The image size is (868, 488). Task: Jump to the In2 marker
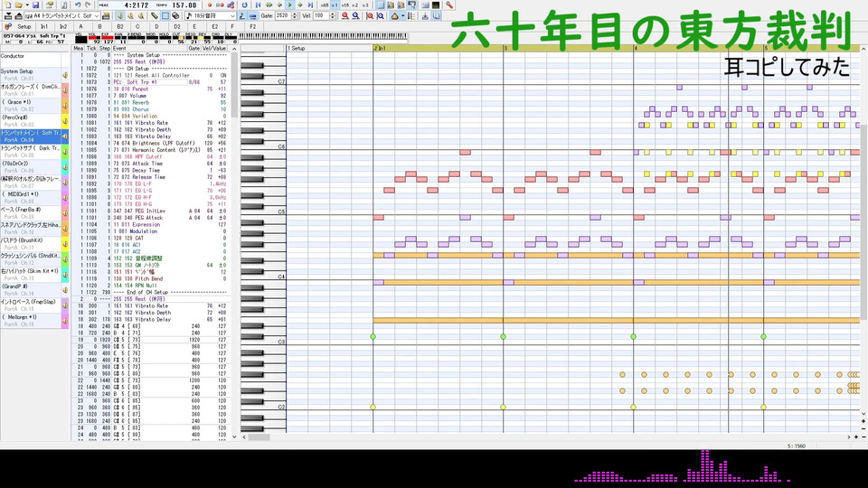63,26
